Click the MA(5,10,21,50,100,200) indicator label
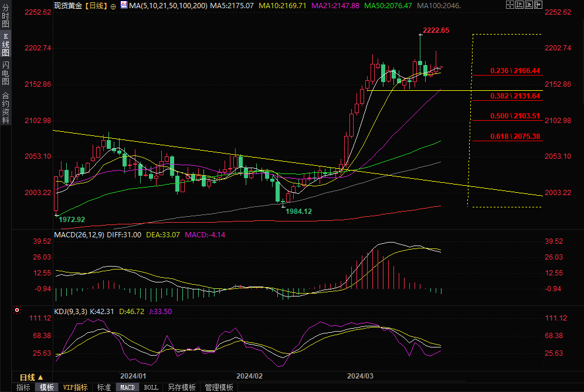Viewport: 584px width, 392px height. point(168,6)
